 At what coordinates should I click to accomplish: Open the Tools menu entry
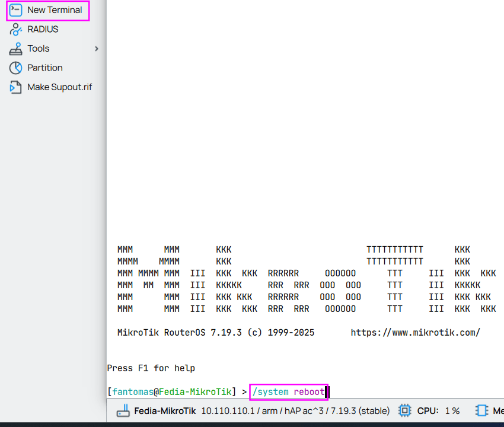39,49
